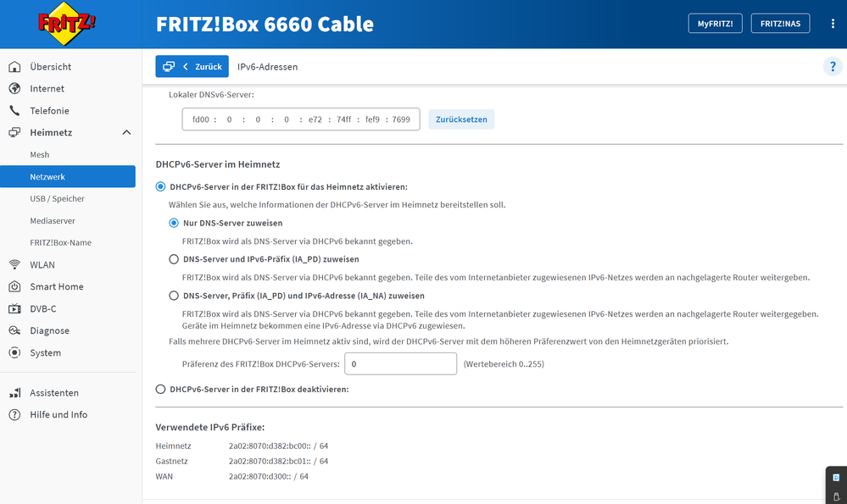This screenshot has height=504, width=847.
Task: Click the Heimnetz network icon
Action: (x=14, y=133)
